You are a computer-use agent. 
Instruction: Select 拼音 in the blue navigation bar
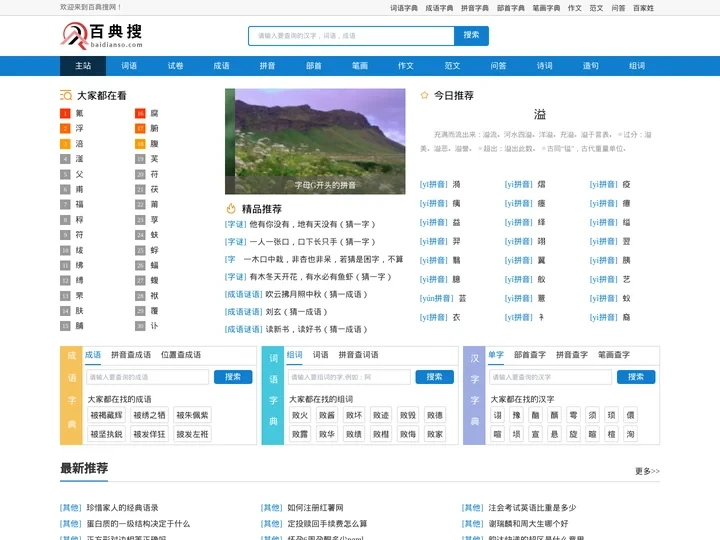[267, 66]
